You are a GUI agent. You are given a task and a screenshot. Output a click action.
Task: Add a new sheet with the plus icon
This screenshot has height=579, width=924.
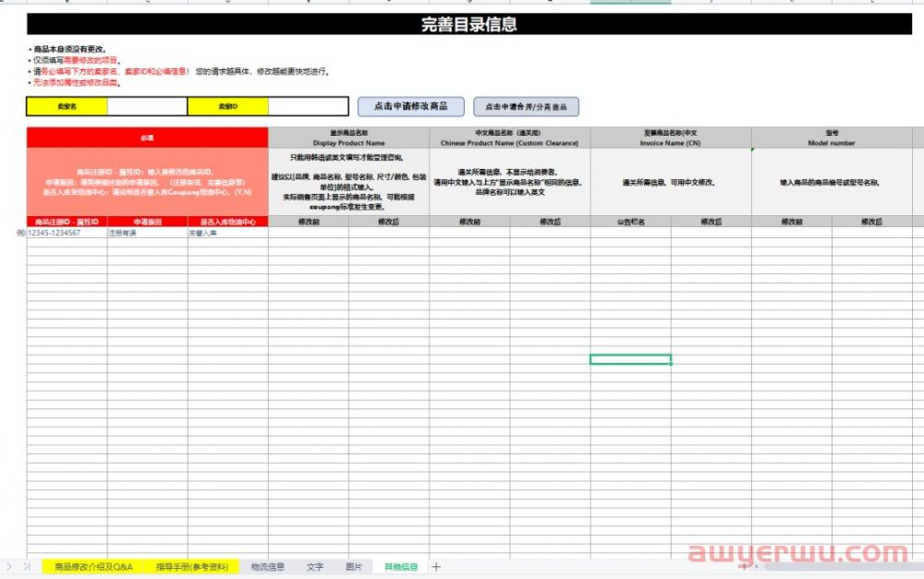(x=436, y=567)
